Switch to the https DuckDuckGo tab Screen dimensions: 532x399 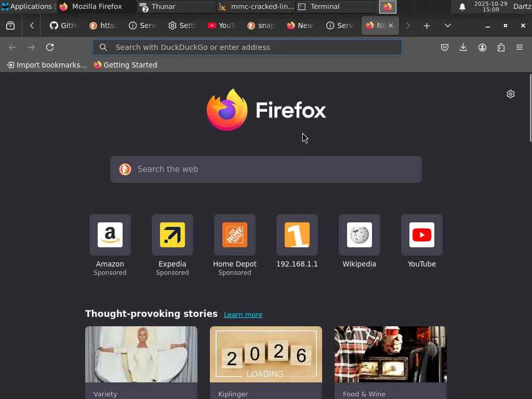coord(102,25)
